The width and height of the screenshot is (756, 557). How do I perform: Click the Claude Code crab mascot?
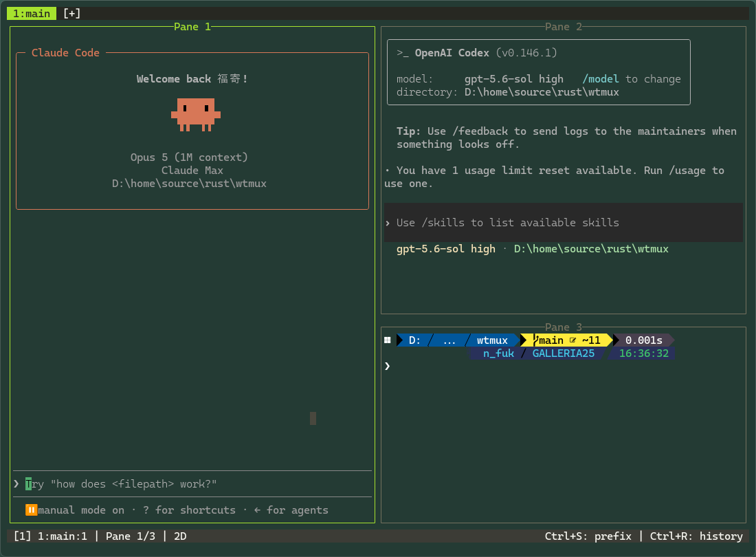tap(196, 115)
